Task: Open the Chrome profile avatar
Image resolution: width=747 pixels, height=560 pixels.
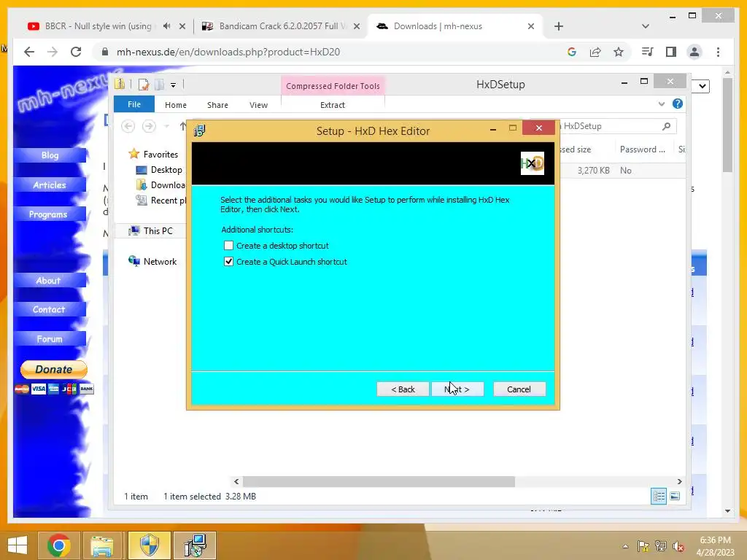Action: coord(694,52)
